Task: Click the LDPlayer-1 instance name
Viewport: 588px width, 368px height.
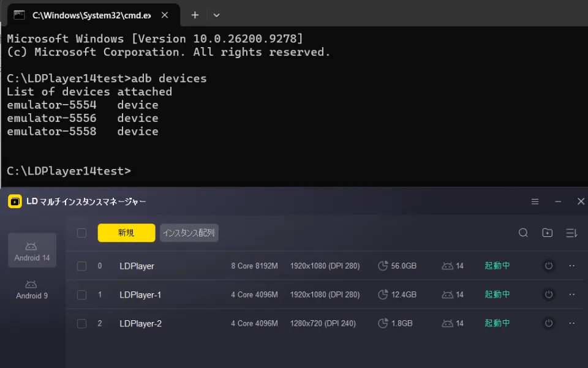Action: coord(140,295)
